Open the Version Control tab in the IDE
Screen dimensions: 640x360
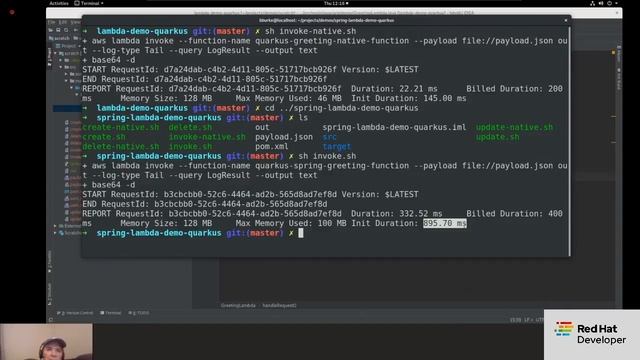76,313
